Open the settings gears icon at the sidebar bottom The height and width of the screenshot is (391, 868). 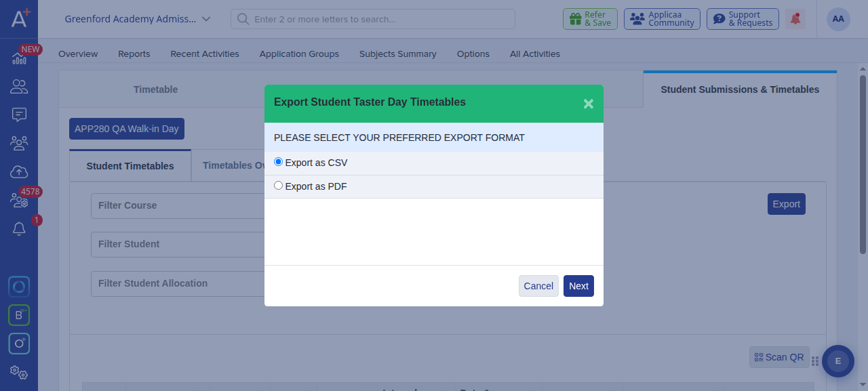19,372
